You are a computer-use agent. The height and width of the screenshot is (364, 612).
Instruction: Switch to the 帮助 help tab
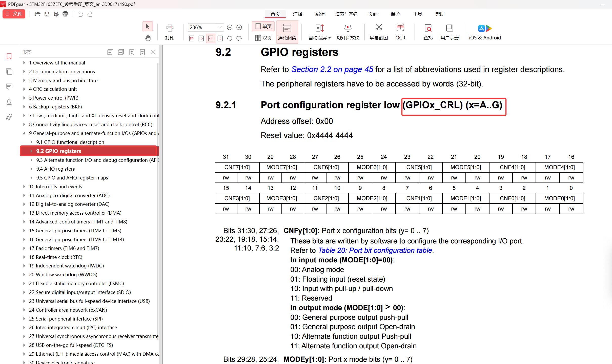[440, 14]
